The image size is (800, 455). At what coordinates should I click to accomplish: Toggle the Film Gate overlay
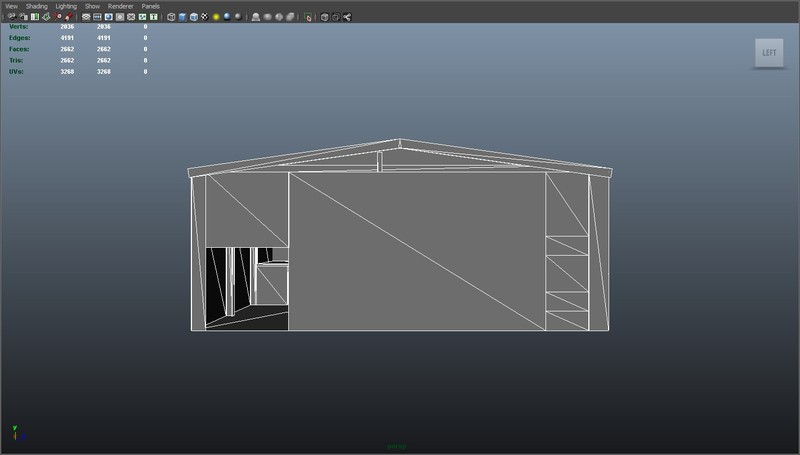click(x=97, y=17)
